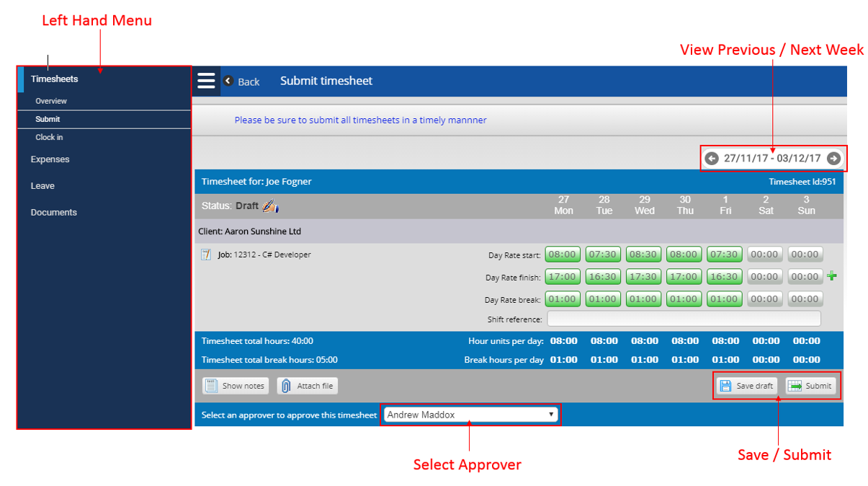This screenshot has width=868, height=486.
Task: Click the Show notes button
Action: [236, 386]
